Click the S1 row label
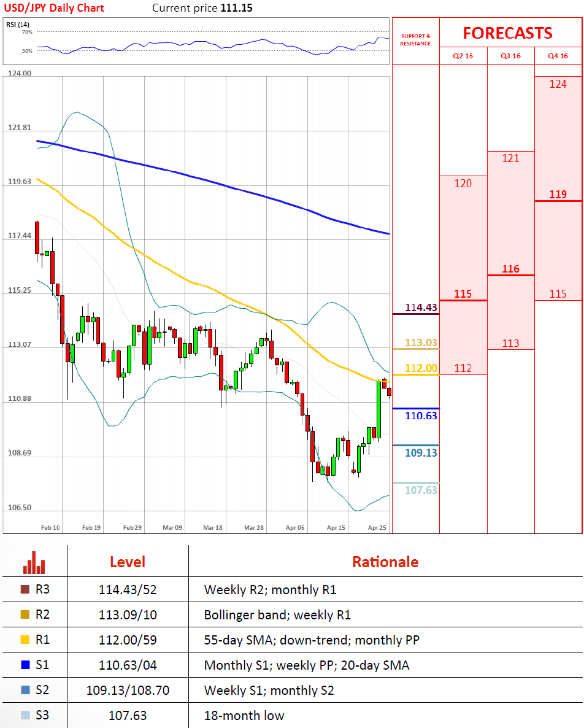 pyautogui.click(x=42, y=664)
